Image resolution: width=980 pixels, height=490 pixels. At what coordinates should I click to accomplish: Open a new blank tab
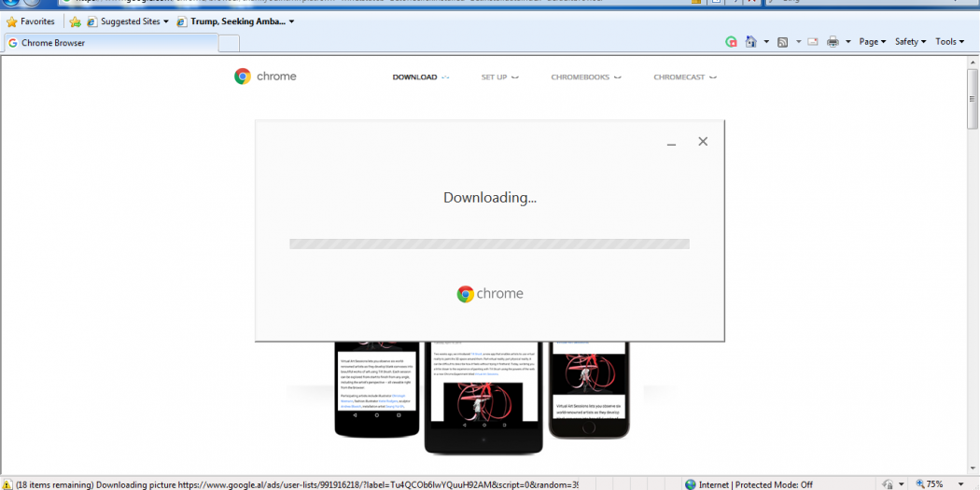[230, 43]
